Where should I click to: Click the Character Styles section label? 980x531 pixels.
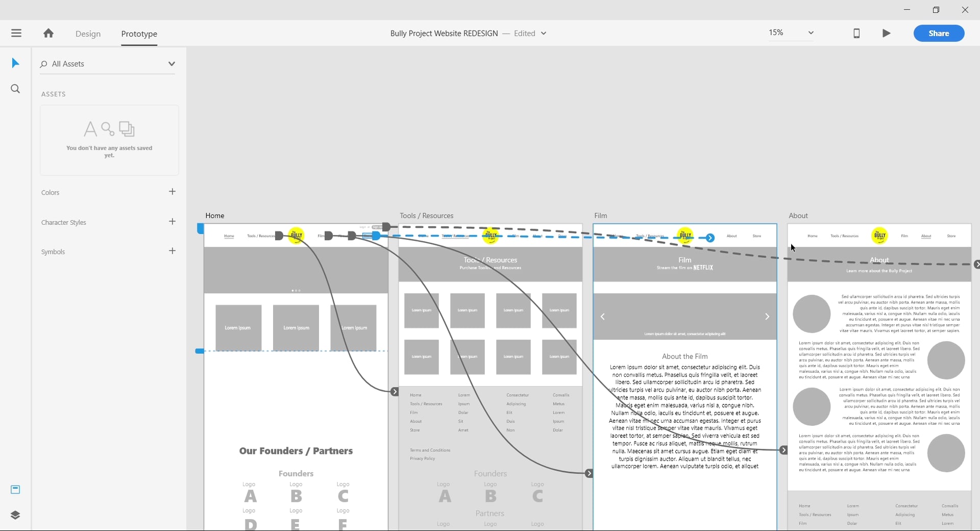pyautogui.click(x=64, y=223)
